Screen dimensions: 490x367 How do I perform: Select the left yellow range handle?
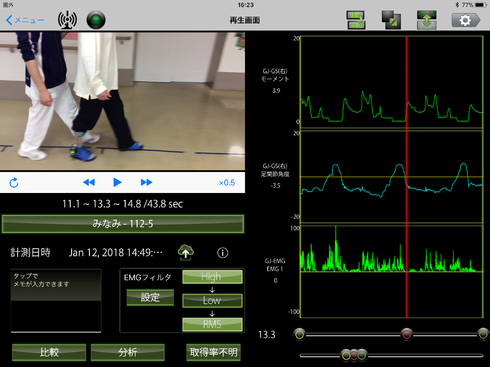pyautogui.click(x=300, y=334)
